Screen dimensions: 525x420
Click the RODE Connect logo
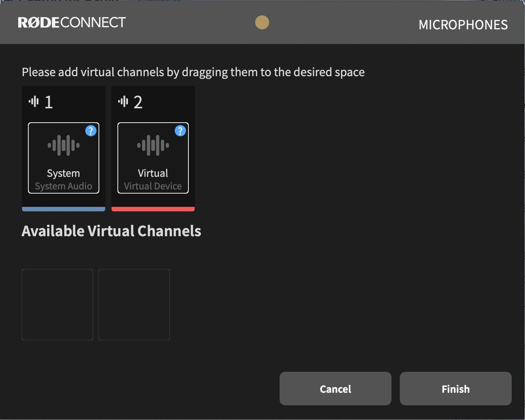pos(71,22)
